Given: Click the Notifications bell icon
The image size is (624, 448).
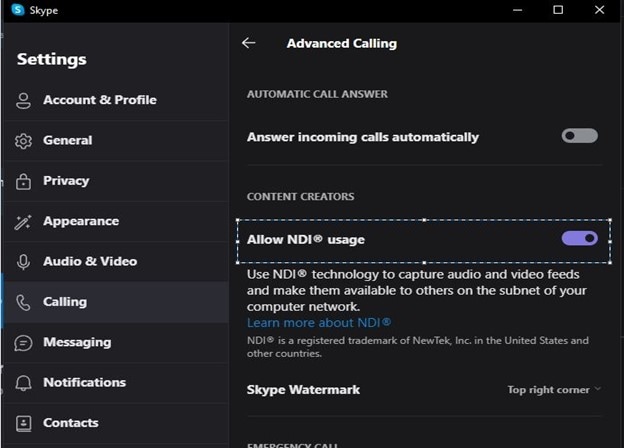Looking at the screenshot, I should pyautogui.click(x=24, y=383).
